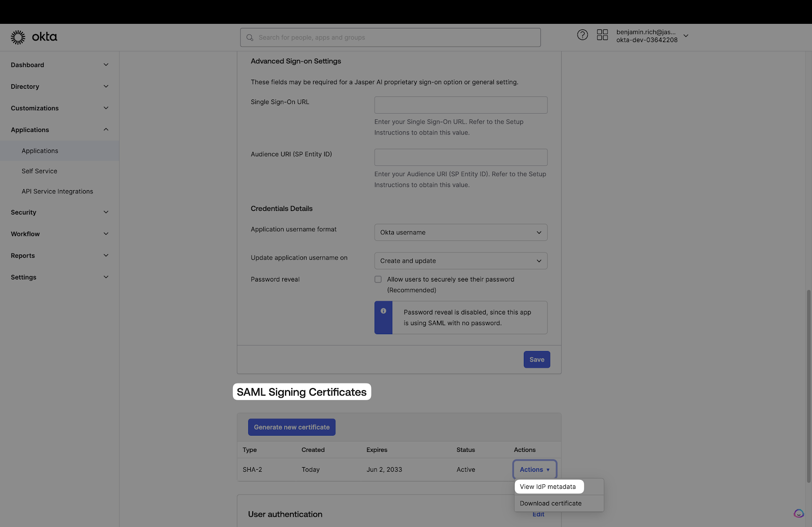Image resolution: width=812 pixels, height=527 pixels.
Task: Open Self Service in sidebar
Action: (40, 171)
